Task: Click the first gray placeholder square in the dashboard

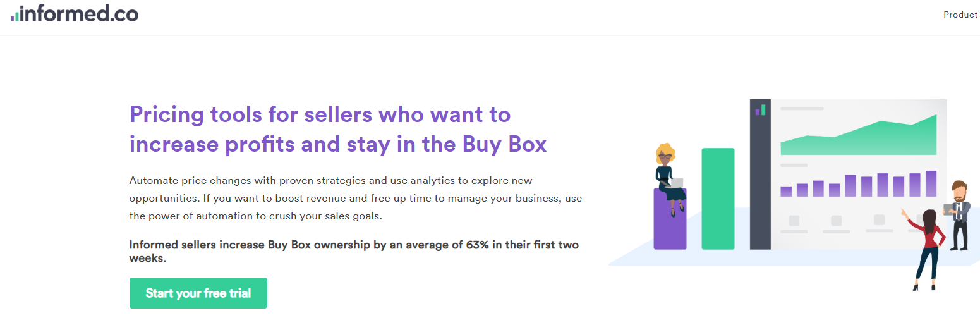Action: pyautogui.click(x=794, y=221)
